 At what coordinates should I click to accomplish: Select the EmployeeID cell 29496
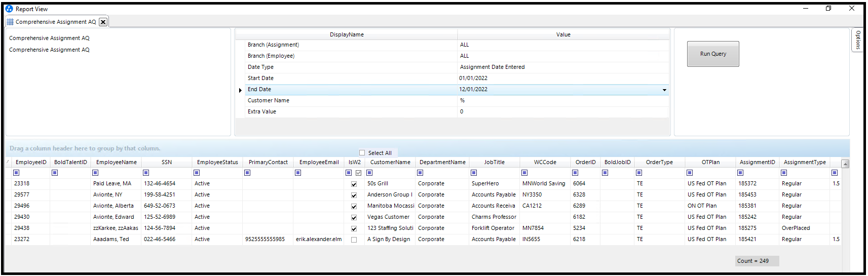[x=30, y=206]
